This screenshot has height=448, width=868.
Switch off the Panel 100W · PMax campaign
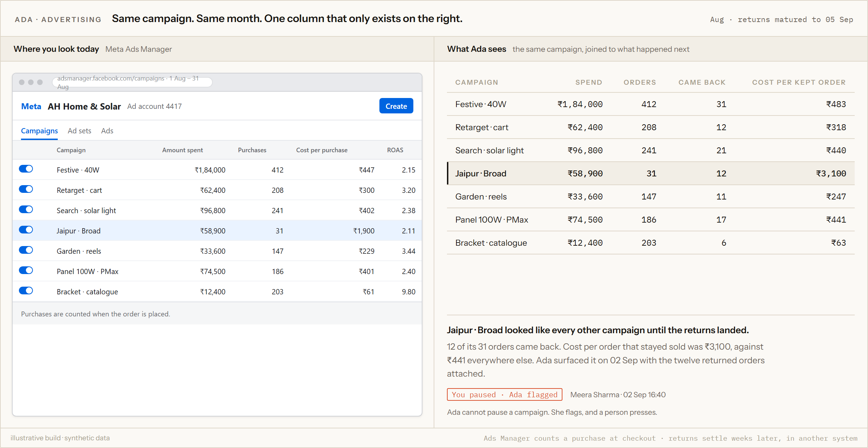pyautogui.click(x=26, y=271)
